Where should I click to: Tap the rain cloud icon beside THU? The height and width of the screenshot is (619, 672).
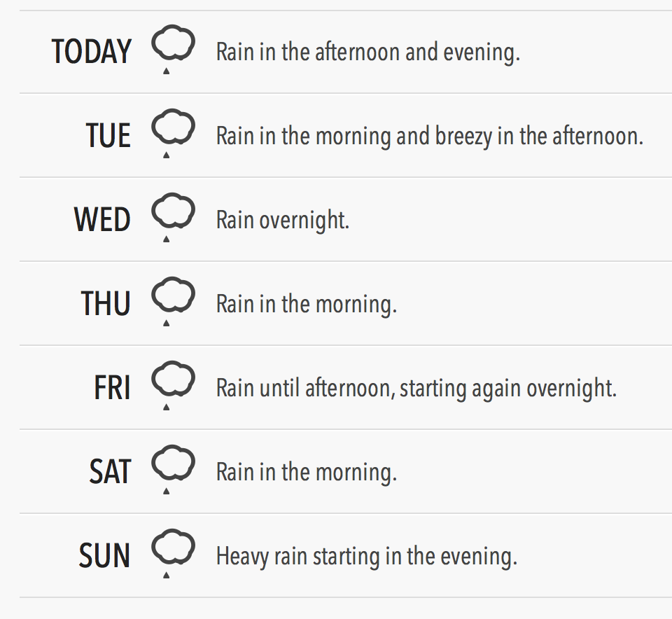[173, 299]
